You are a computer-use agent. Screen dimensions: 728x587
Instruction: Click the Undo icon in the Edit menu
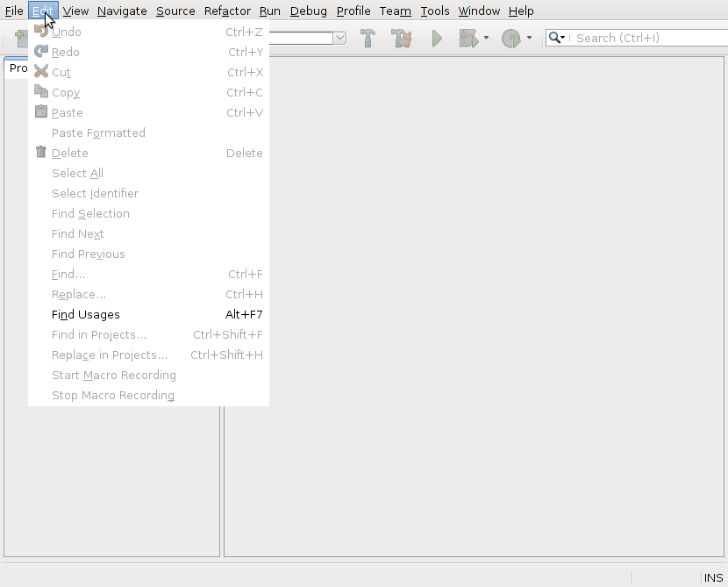pos(41,31)
